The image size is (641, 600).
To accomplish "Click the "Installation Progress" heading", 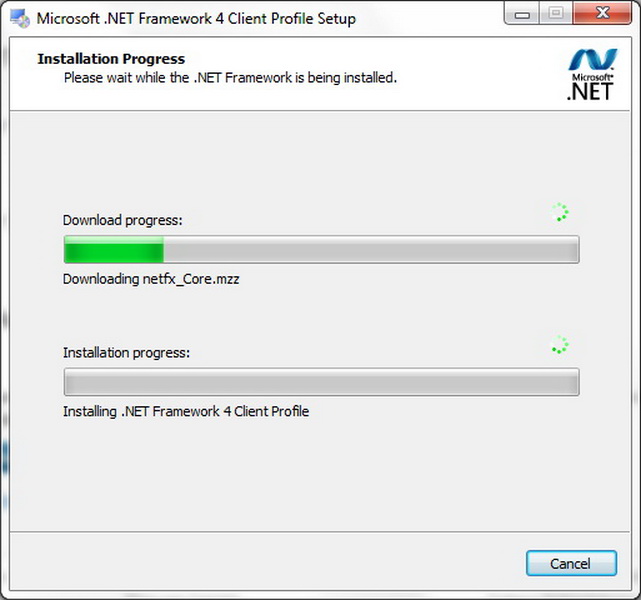I will click(x=111, y=59).
